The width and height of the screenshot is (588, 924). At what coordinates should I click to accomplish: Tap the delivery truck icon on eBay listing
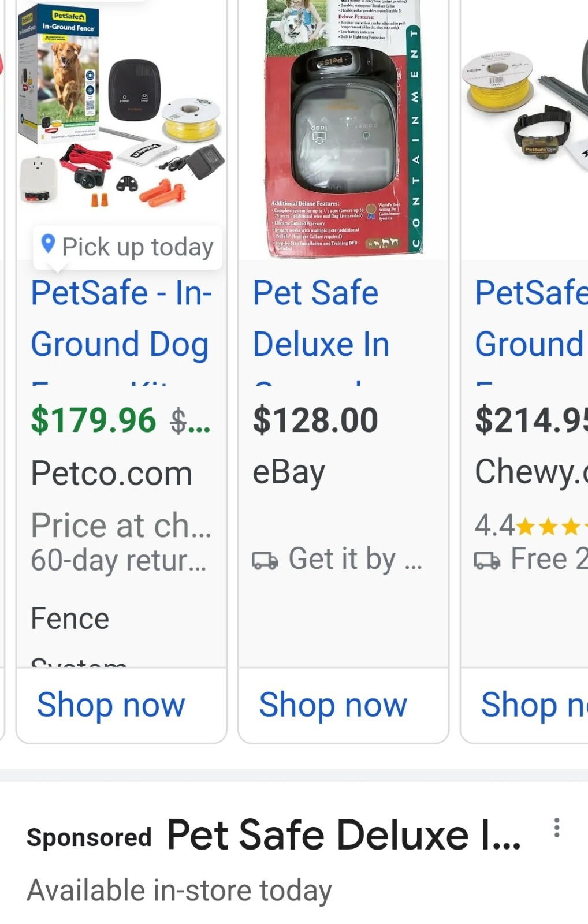pyautogui.click(x=265, y=560)
